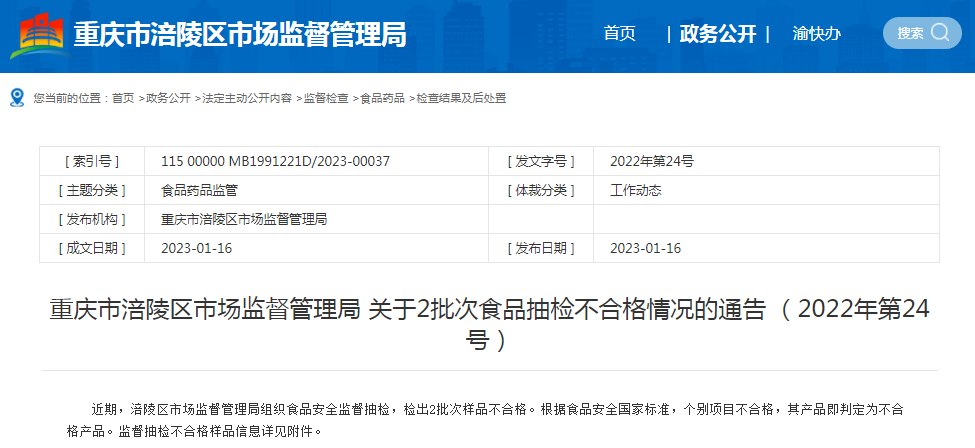Image resolution: width=975 pixels, height=448 pixels.
Task: Open 检查结果及后处置 breadcrumb link
Action: 461,98
